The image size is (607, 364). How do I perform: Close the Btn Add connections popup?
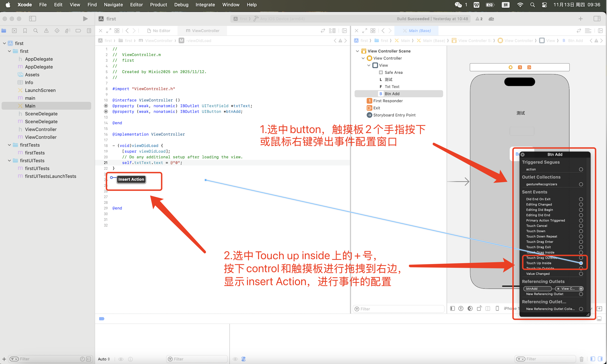(x=523, y=155)
